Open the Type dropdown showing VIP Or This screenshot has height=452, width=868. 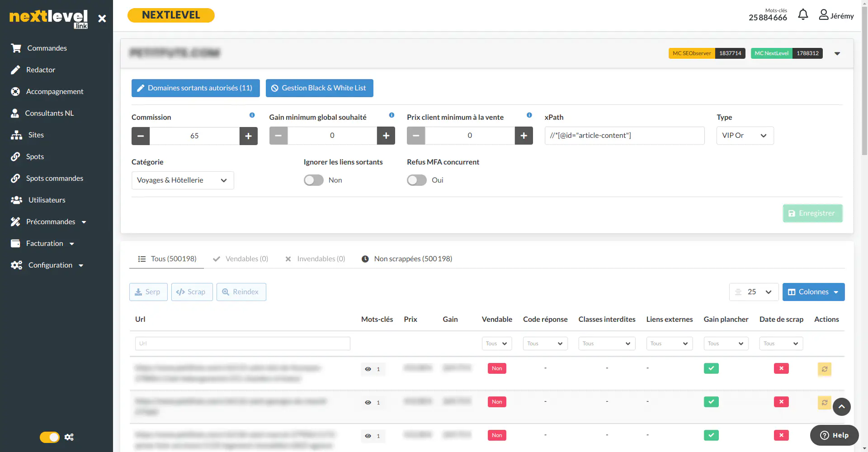tap(745, 136)
